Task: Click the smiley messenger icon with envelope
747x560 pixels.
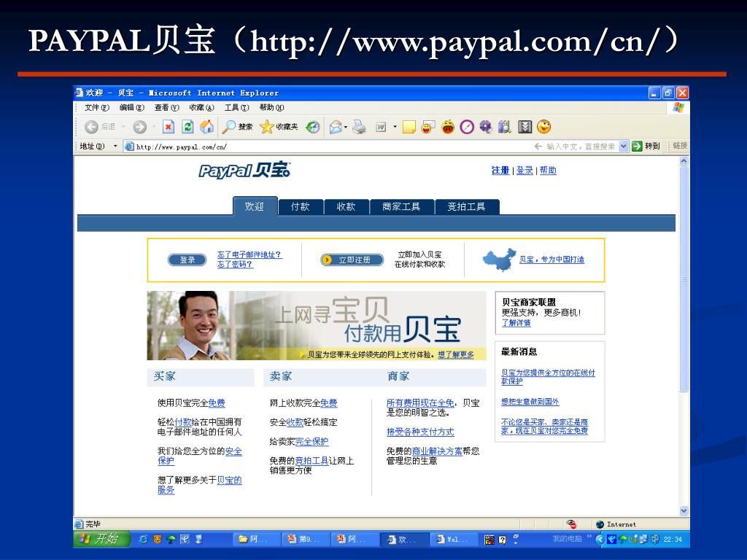Action: 427,127
